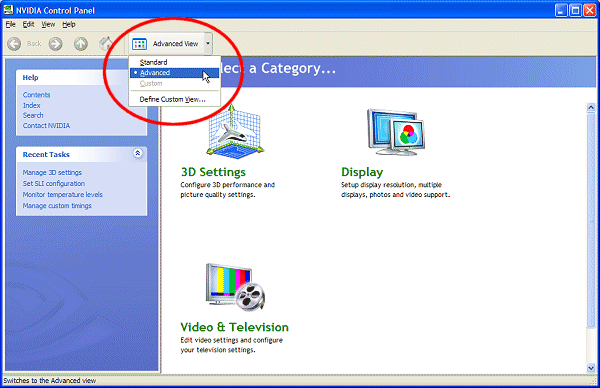Choose Define Custom View menu entry
600x388 pixels.
(x=174, y=99)
